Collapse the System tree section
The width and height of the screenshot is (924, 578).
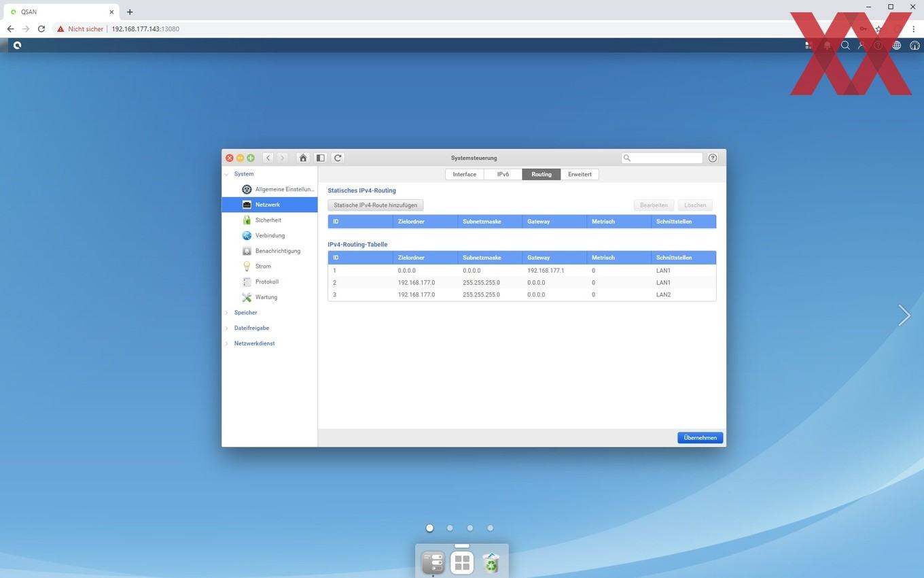(x=227, y=174)
